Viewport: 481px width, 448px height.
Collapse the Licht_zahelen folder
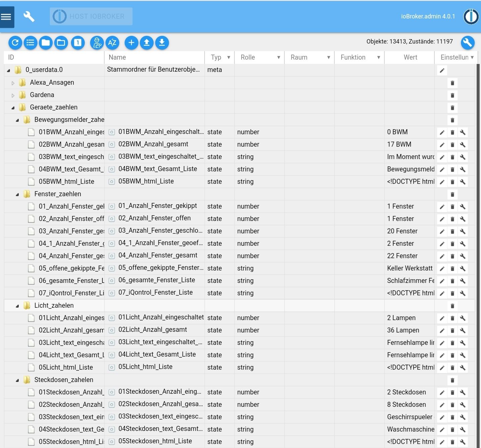[x=17, y=306]
